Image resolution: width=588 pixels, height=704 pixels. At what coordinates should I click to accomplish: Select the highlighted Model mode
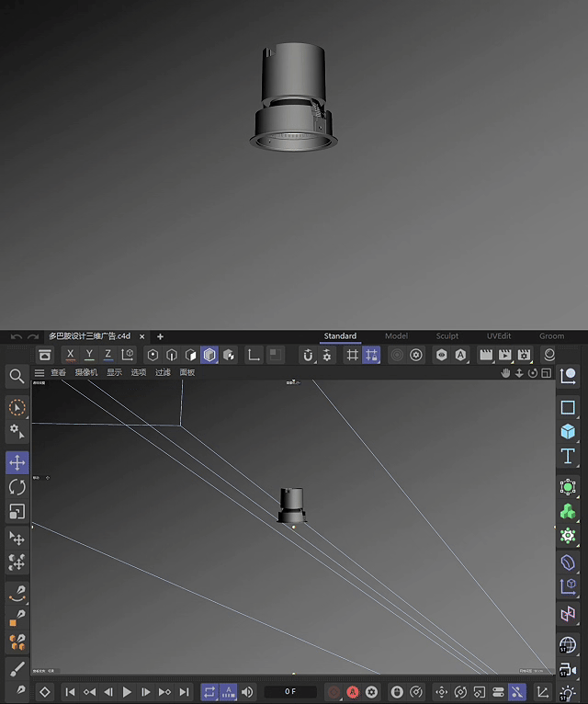tap(209, 355)
